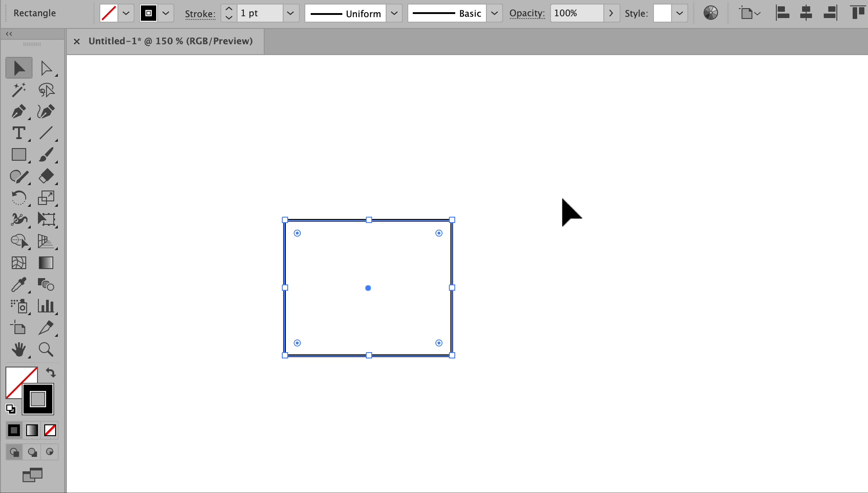This screenshot has width=868, height=493.
Task: Choose the Eraser tool
Action: [x=46, y=176]
